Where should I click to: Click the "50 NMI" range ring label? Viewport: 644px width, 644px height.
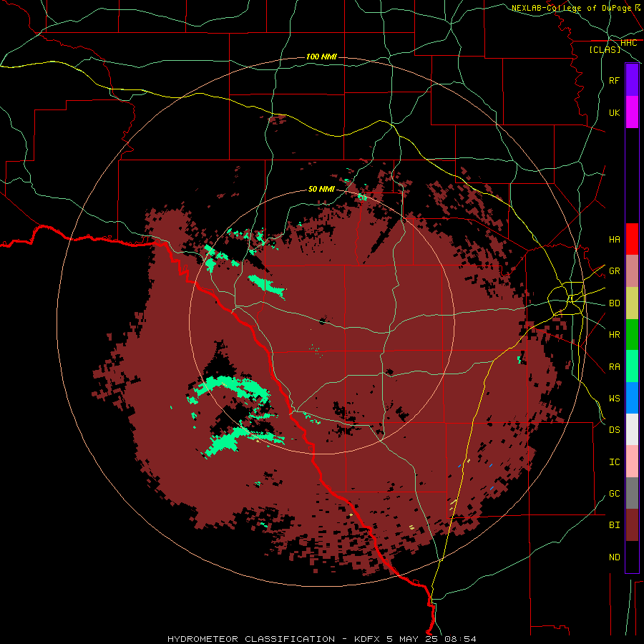coord(321,189)
